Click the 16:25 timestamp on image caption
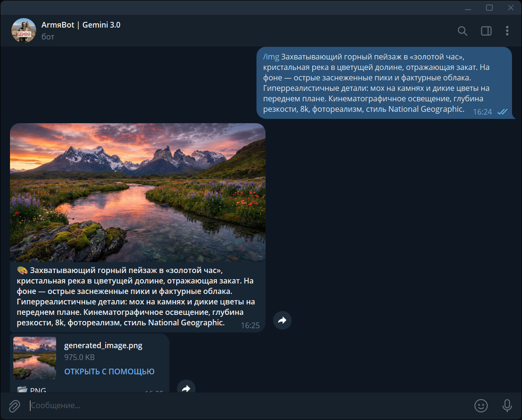This screenshot has height=420, width=522. click(x=250, y=326)
